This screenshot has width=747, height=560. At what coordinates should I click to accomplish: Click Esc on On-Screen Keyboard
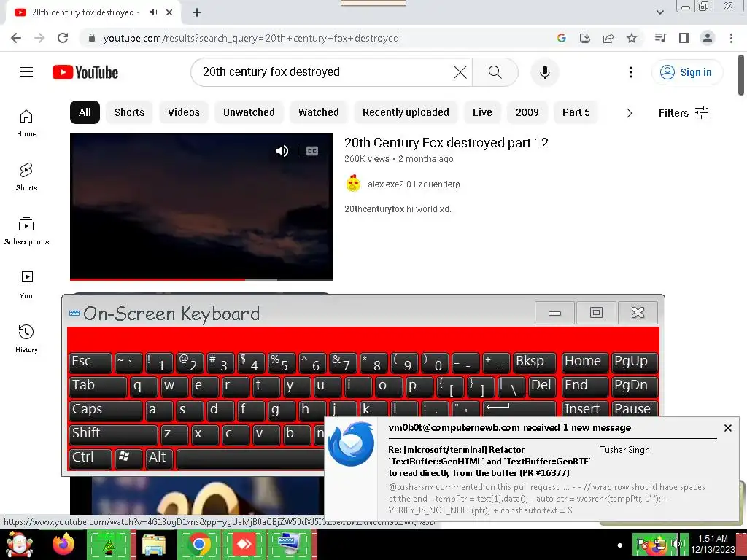90,362
